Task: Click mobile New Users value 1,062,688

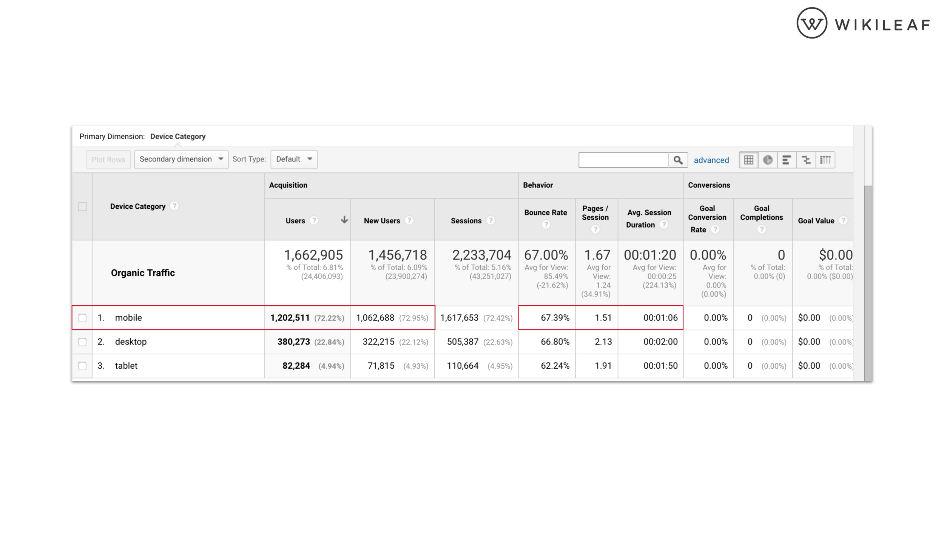Action: (375, 318)
